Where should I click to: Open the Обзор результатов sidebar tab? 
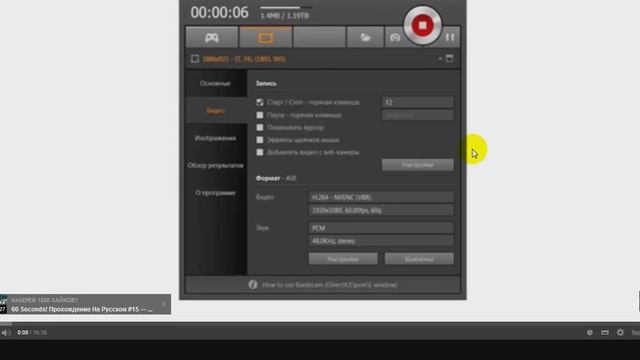click(216, 165)
